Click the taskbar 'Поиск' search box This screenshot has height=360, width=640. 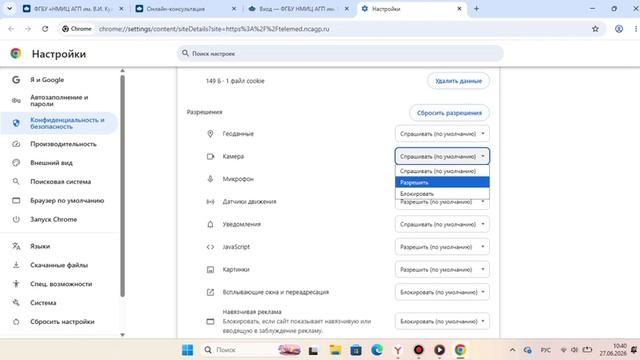pos(253,350)
